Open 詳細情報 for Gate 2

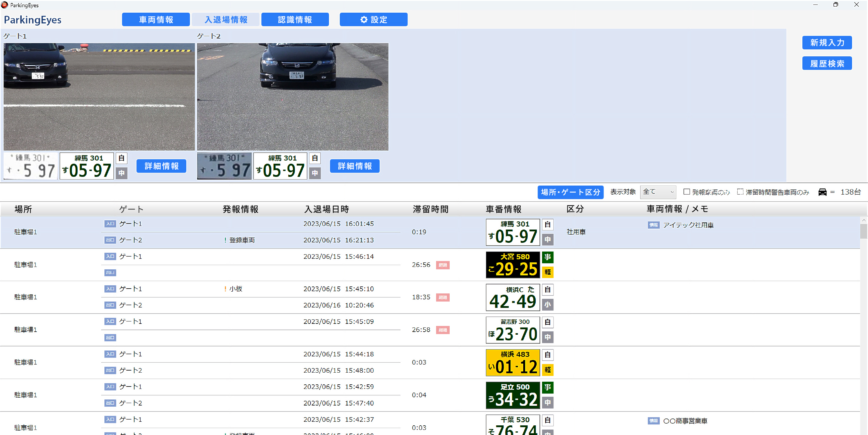pos(355,166)
